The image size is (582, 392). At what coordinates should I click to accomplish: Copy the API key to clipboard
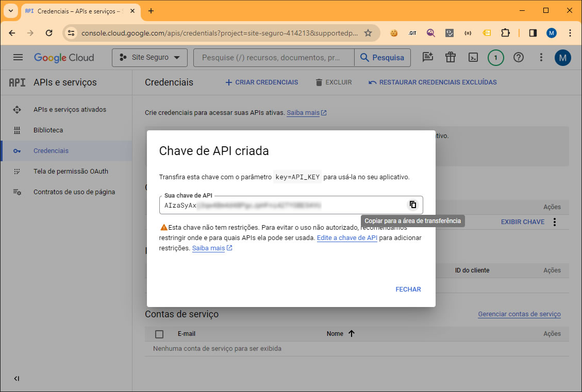tap(413, 204)
